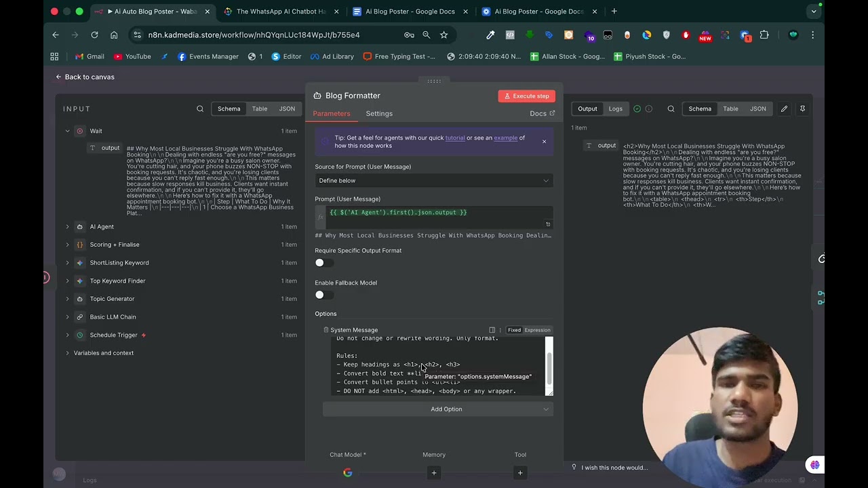Select output Table view

click(x=730, y=108)
